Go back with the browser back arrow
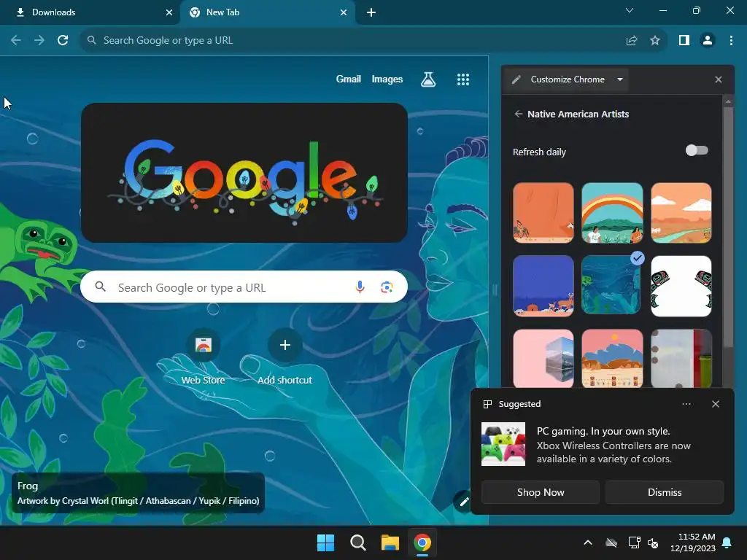The height and width of the screenshot is (560, 747). click(16, 41)
